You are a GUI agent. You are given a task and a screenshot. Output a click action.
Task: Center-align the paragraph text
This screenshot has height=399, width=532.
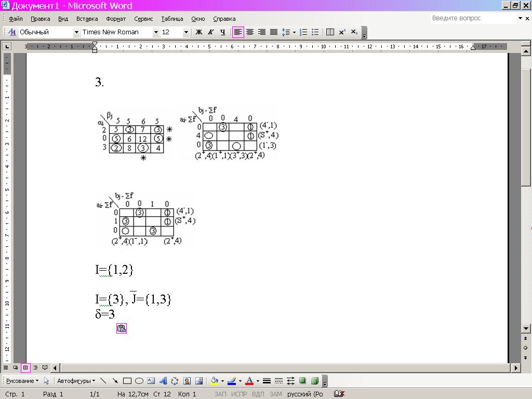point(250,32)
